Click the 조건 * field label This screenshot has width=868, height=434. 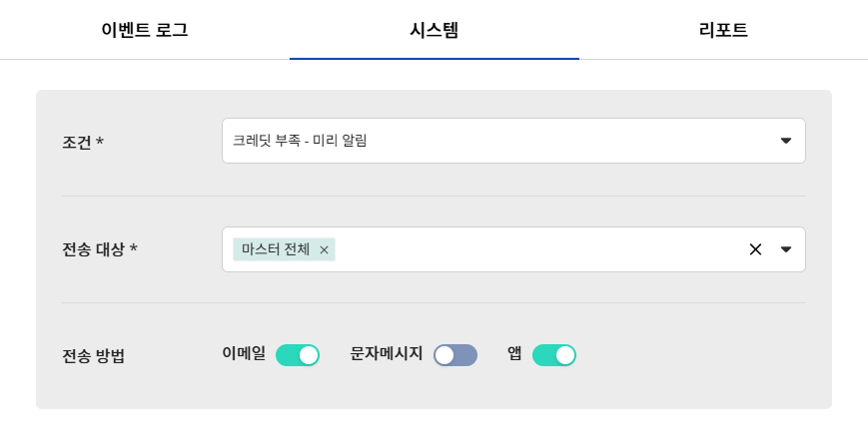[x=83, y=142]
